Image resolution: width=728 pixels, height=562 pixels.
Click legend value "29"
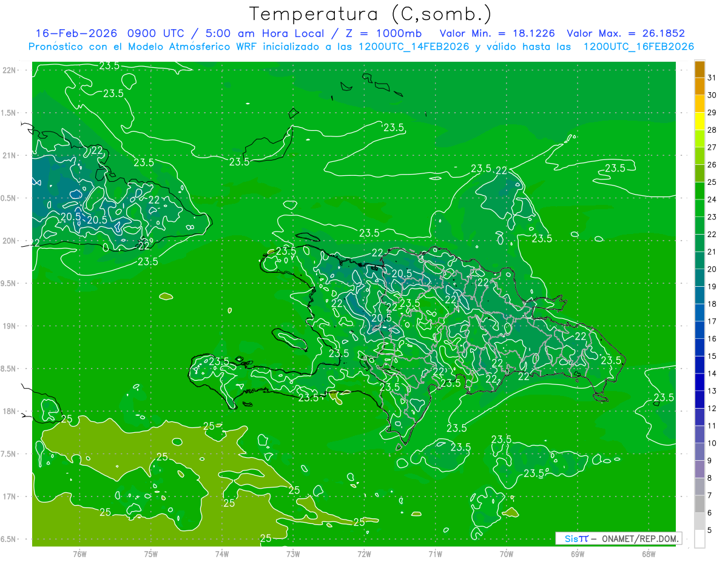[x=712, y=113]
